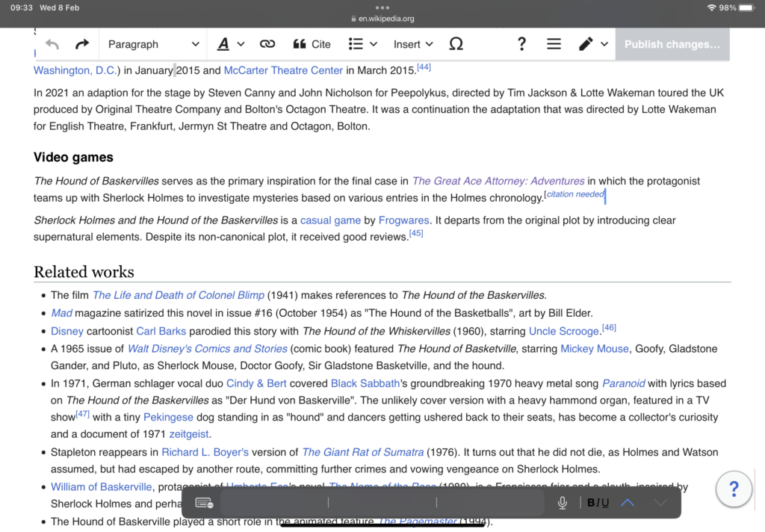Tap the microphone dictation icon
Viewport: 765px width, 532px height.
[562, 503]
